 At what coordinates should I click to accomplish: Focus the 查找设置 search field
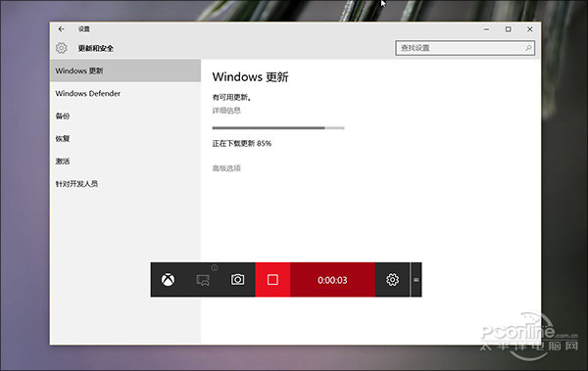pyautogui.click(x=465, y=48)
